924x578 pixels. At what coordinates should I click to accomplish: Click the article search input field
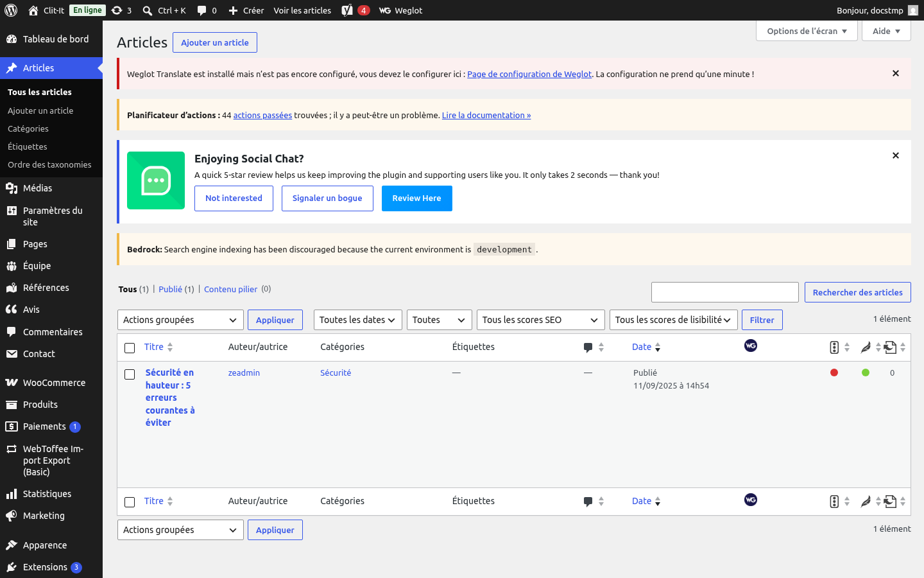click(x=725, y=292)
